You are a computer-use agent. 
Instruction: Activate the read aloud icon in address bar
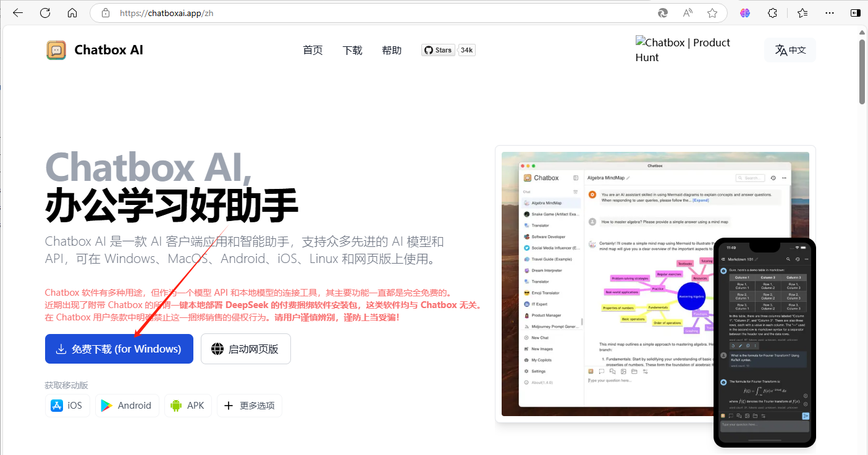tap(688, 13)
